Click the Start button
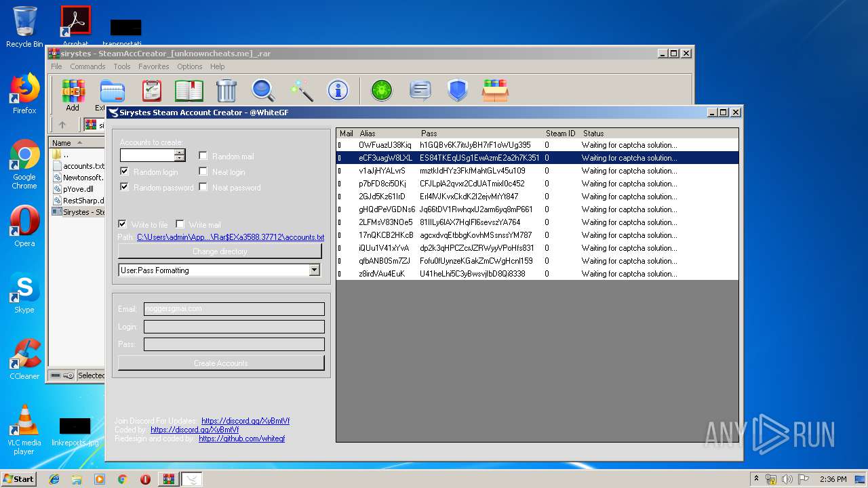 [19, 479]
